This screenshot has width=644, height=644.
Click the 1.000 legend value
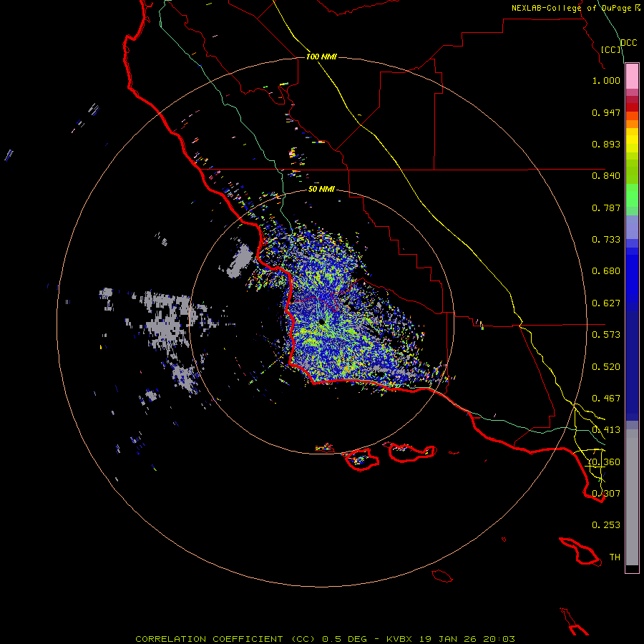[x=606, y=80]
